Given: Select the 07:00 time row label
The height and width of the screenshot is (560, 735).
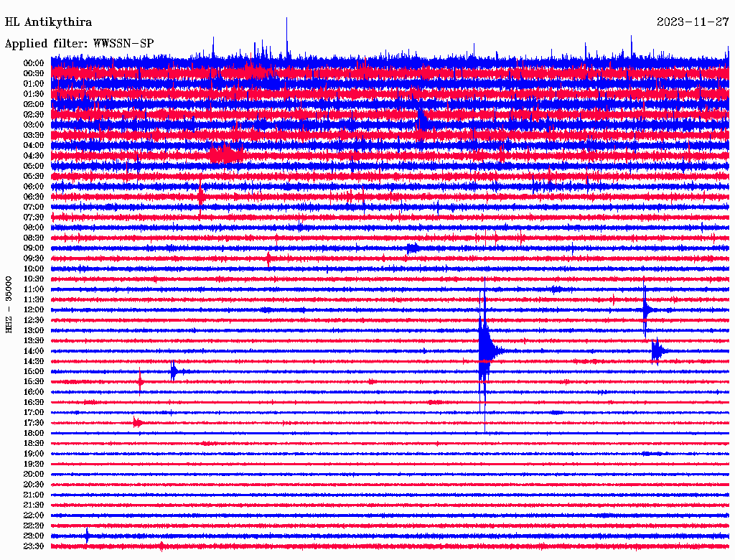Looking at the screenshot, I should (x=34, y=207).
